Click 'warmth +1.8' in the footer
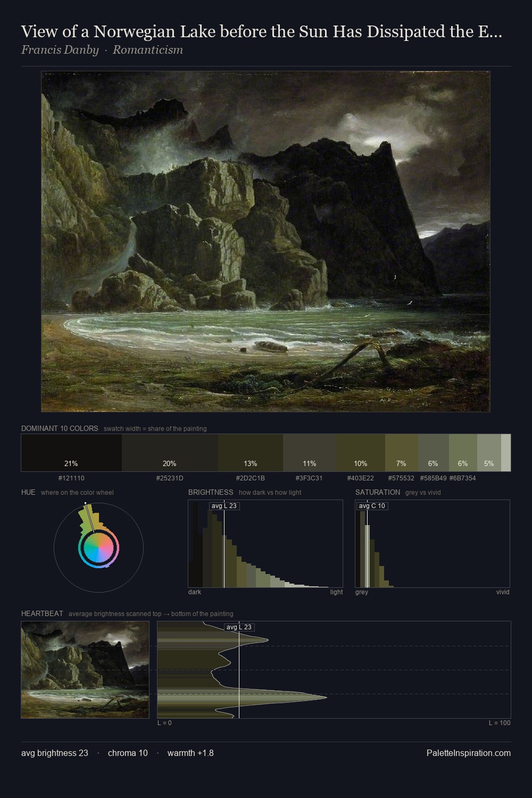Image resolution: width=532 pixels, height=798 pixels. (x=190, y=753)
